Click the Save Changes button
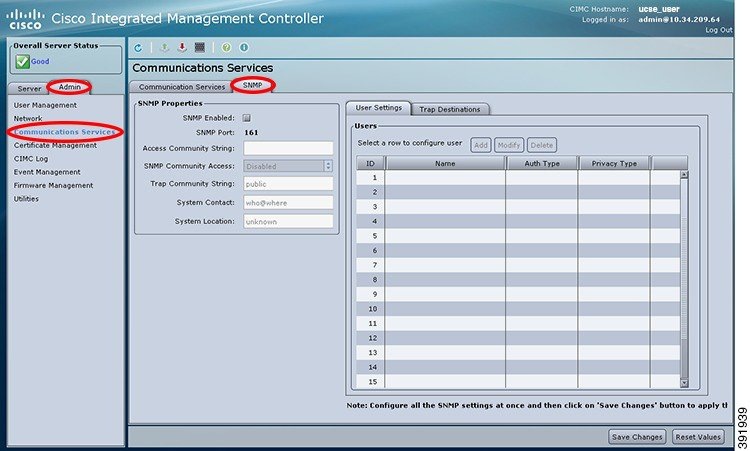Screen dimensions: 750x451 637,437
